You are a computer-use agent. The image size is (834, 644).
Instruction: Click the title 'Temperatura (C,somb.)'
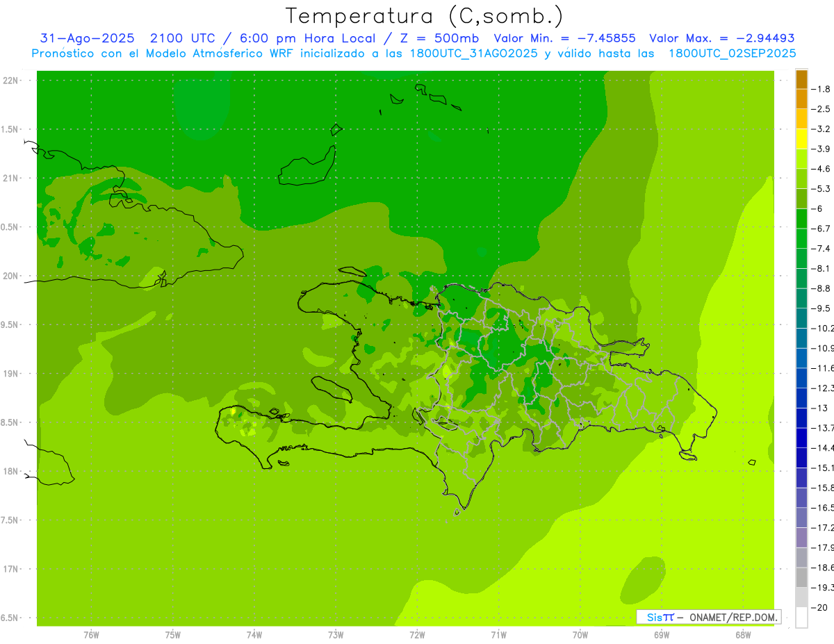tap(424, 17)
